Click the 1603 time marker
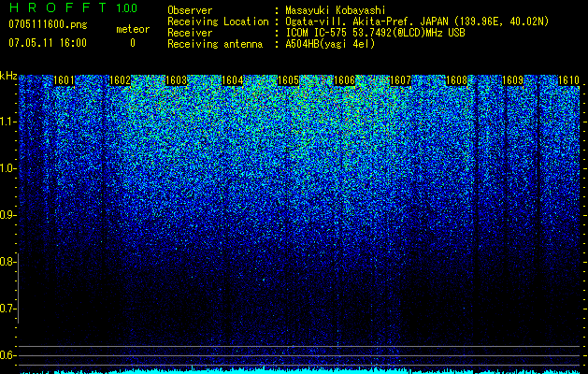This screenshot has height=374, width=588. point(176,80)
